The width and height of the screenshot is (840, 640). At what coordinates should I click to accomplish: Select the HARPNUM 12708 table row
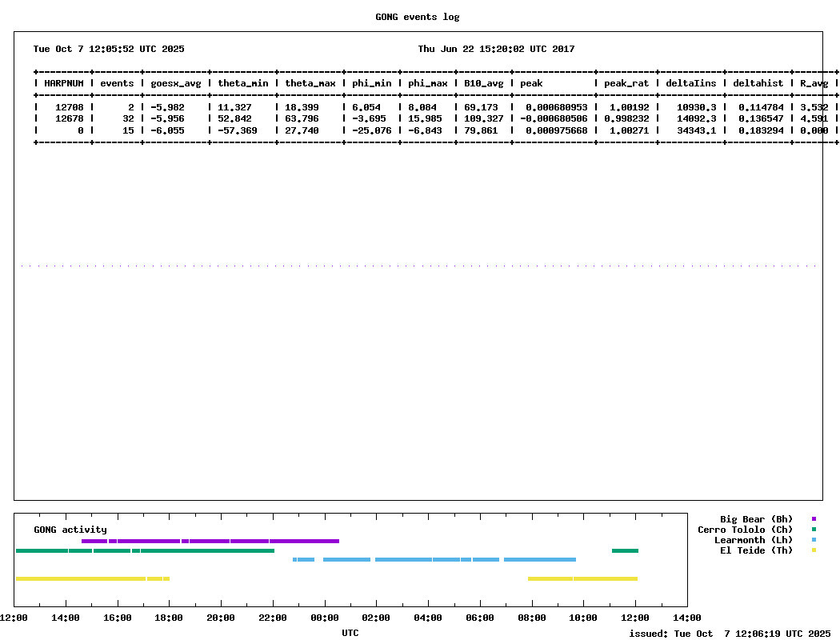tap(435, 107)
